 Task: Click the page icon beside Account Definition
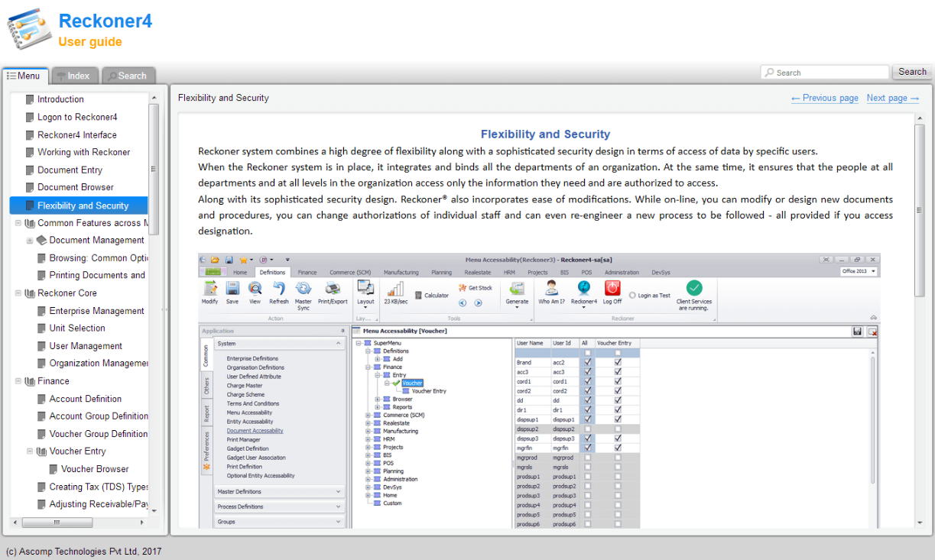pos(42,399)
